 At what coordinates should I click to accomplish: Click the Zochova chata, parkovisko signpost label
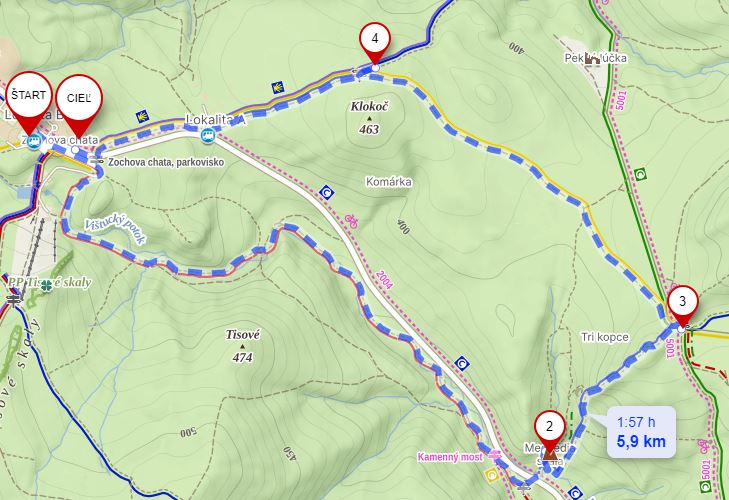pos(166,162)
